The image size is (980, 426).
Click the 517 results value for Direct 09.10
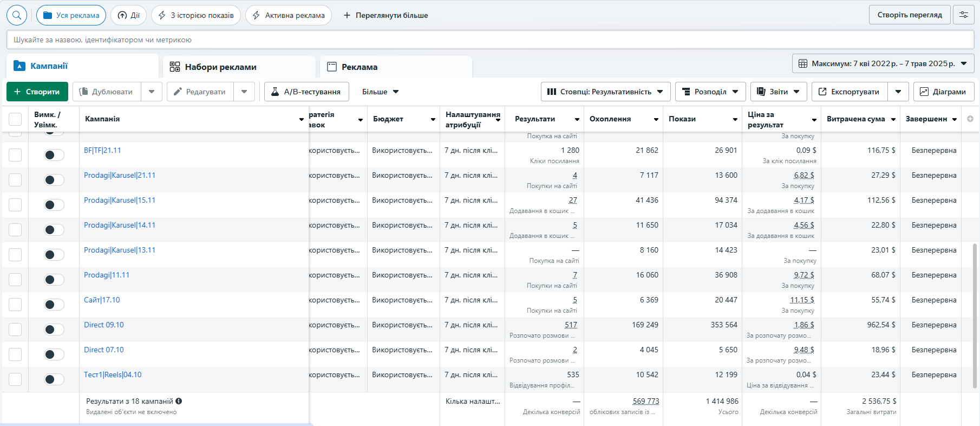pyautogui.click(x=571, y=325)
